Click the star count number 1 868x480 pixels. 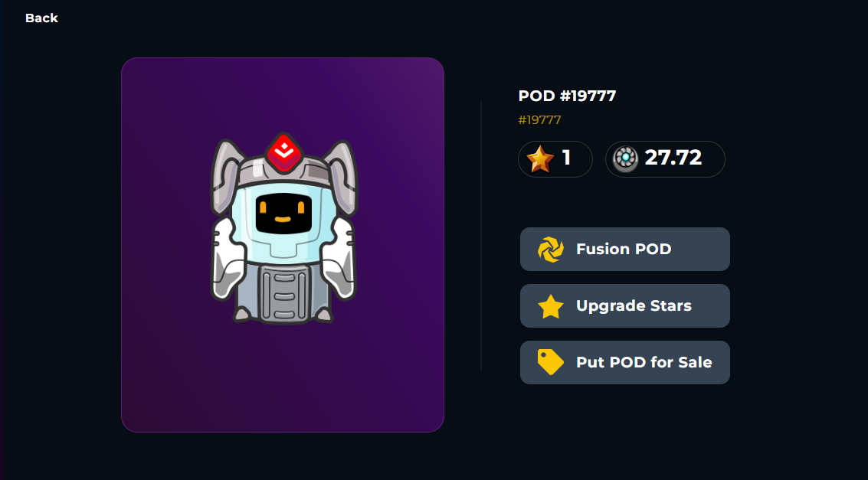click(566, 158)
